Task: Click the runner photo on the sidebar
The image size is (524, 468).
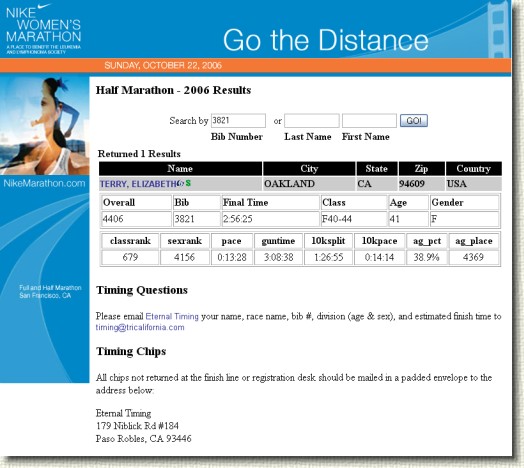Action: pyautogui.click(x=45, y=125)
